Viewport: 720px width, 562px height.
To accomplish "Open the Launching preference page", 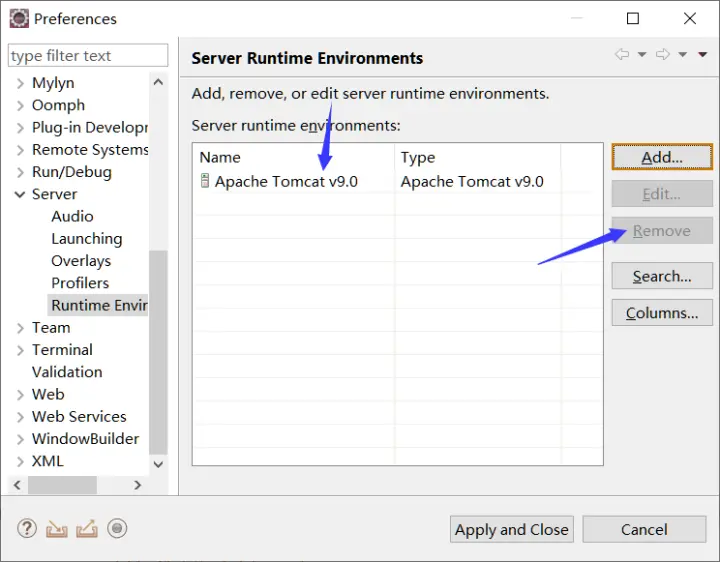I will click(86, 239).
